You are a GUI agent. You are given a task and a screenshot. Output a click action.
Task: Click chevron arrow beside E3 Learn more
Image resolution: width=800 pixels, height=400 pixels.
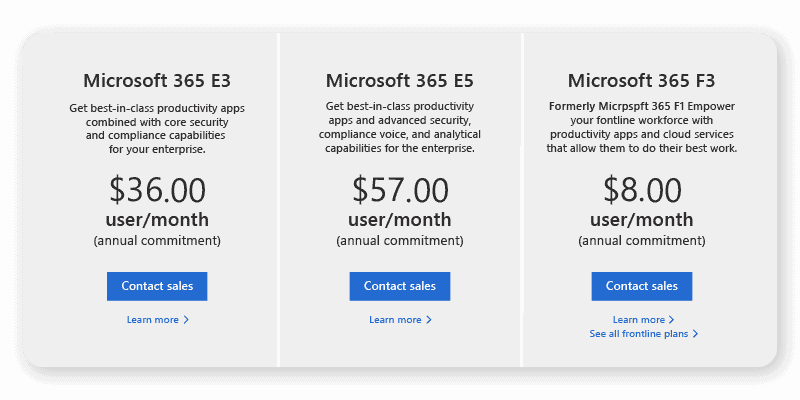186,320
